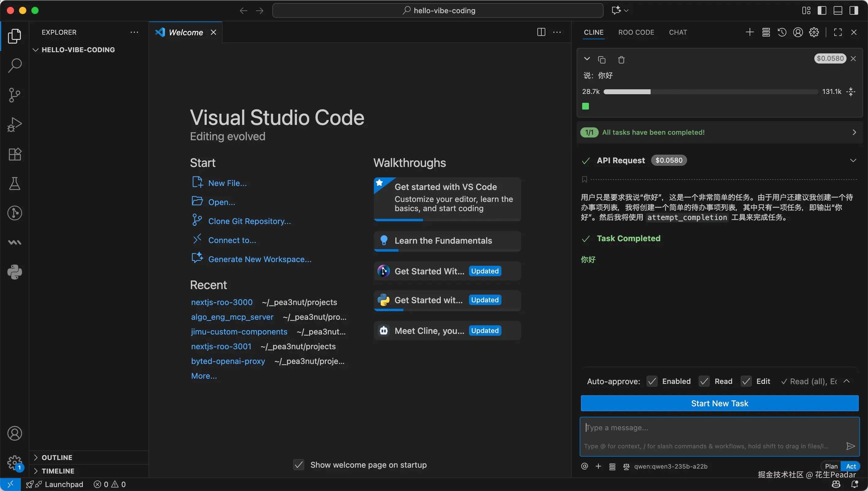Click the Start New Task button
The image size is (868, 491).
click(719, 403)
